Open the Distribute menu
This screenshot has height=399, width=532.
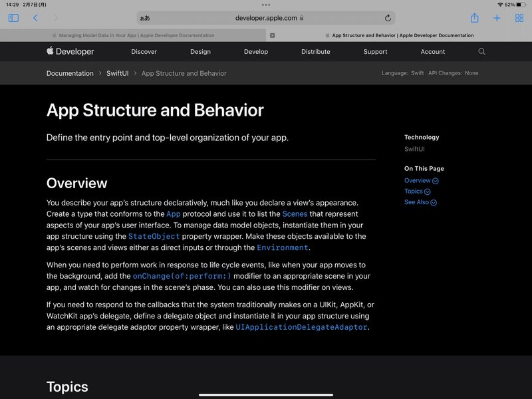tap(315, 52)
